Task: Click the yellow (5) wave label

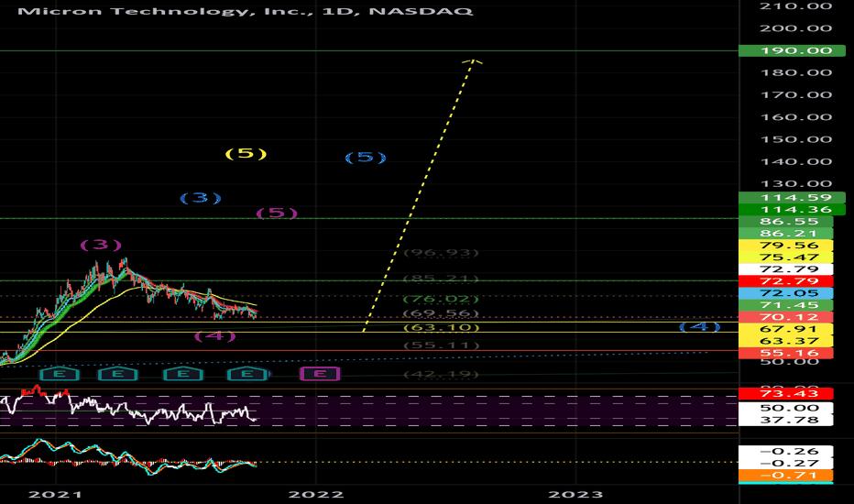Action: [246, 154]
